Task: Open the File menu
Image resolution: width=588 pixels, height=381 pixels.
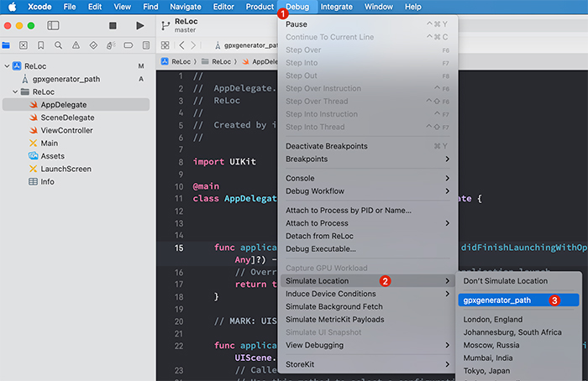Action: coord(70,7)
